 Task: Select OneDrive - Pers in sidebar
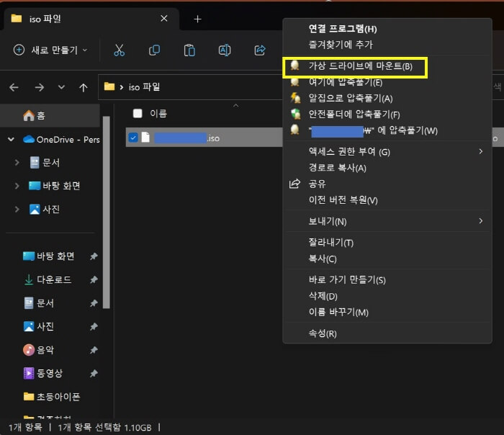61,140
